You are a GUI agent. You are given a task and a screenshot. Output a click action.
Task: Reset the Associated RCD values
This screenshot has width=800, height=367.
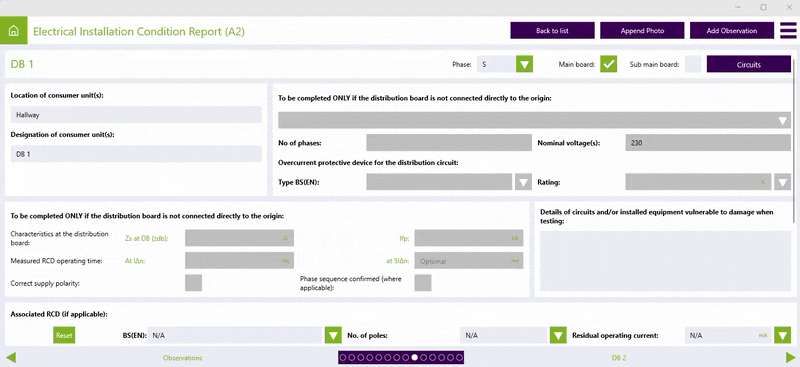(64, 335)
